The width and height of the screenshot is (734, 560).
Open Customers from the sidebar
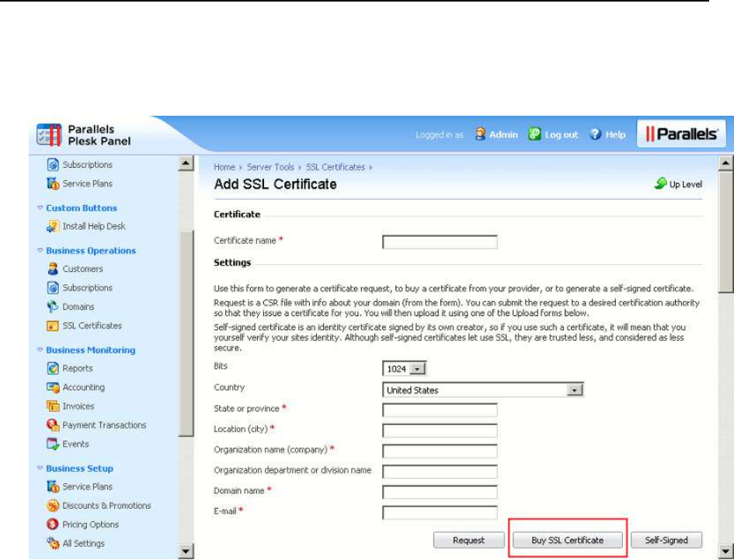(83, 270)
